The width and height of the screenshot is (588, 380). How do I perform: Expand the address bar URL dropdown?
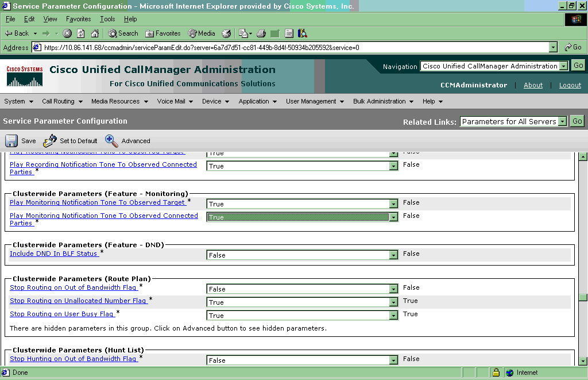553,47
